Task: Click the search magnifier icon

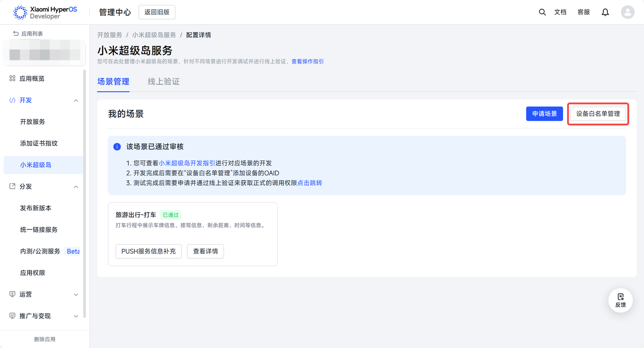Action: coord(542,12)
